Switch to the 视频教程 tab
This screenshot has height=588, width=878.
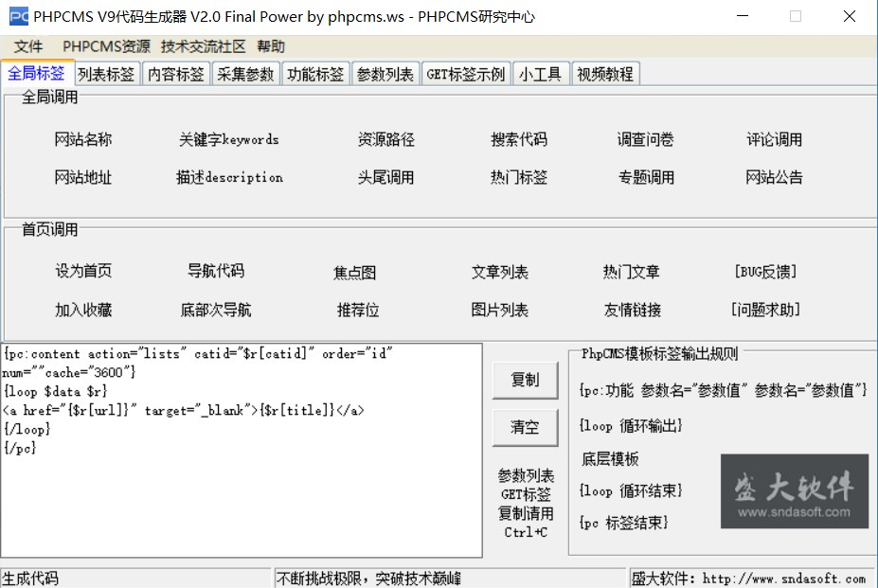[x=605, y=74]
